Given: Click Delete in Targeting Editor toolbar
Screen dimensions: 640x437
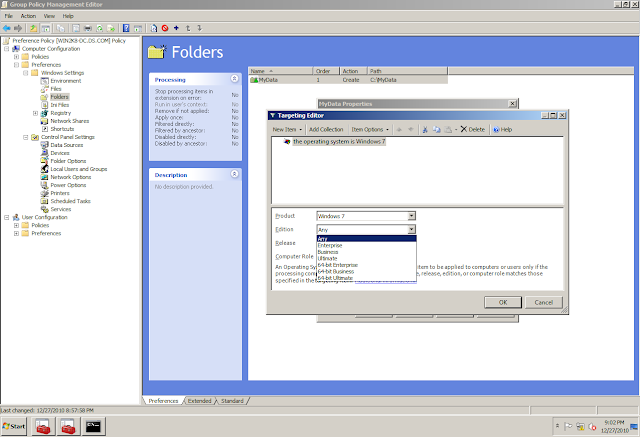Looking at the screenshot, I should [473, 129].
